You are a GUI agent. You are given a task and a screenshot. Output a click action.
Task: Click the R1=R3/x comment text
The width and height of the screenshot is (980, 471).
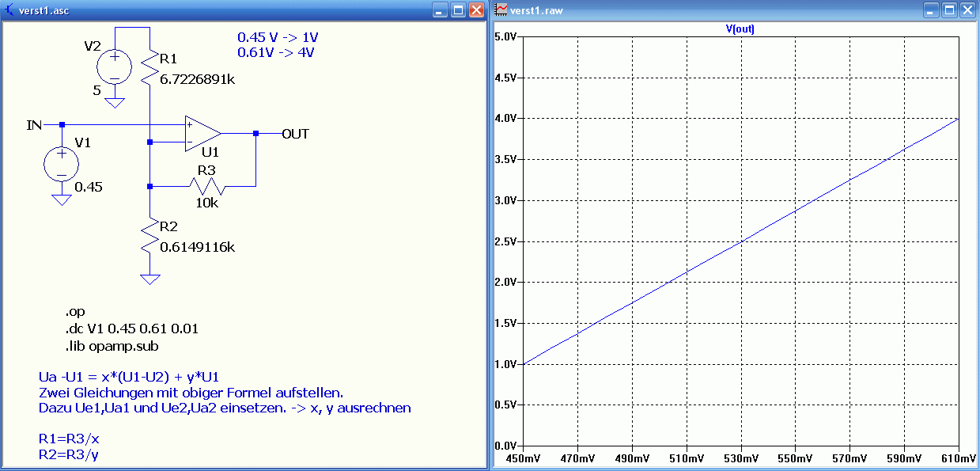pyautogui.click(x=69, y=438)
